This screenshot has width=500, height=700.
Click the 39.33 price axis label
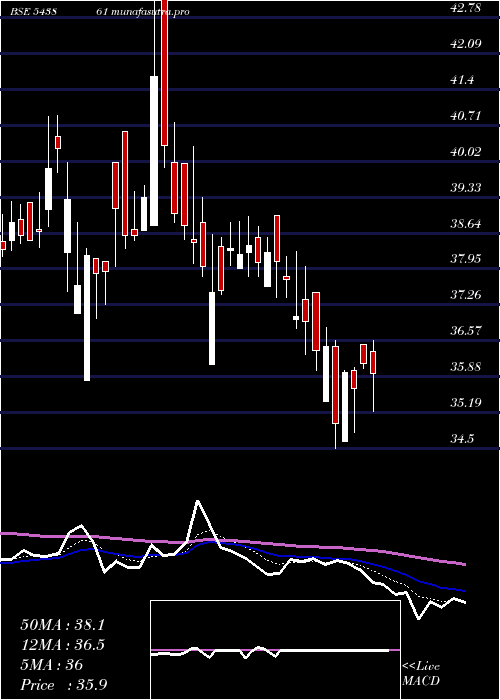466,187
